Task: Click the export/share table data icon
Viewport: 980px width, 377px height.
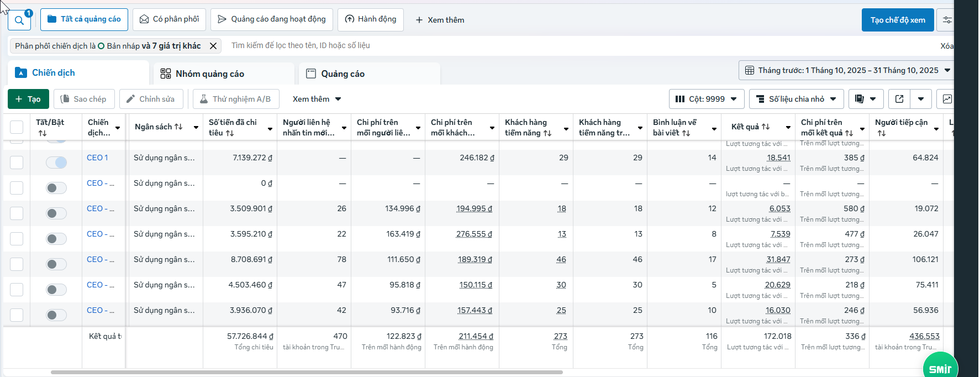Action: [x=899, y=99]
